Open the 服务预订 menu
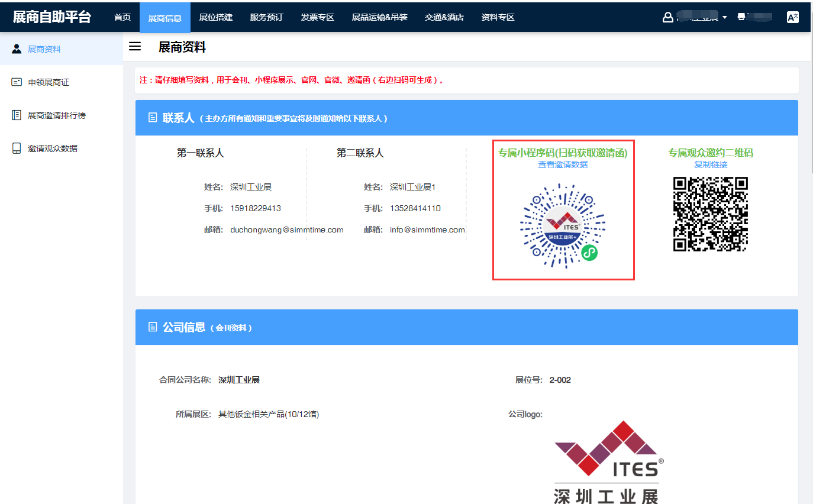813x504 pixels. (266, 17)
